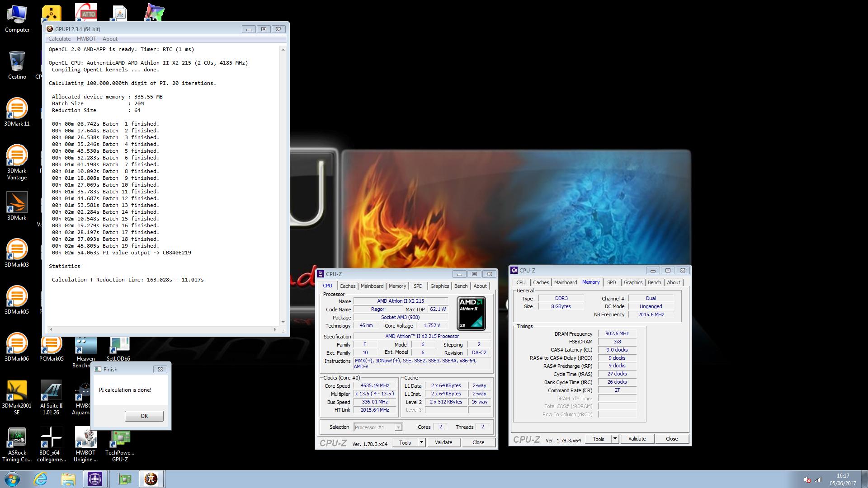Viewport: 868px width, 488px height.
Task: Open the Cestino recycle bin icon
Action: (x=17, y=65)
